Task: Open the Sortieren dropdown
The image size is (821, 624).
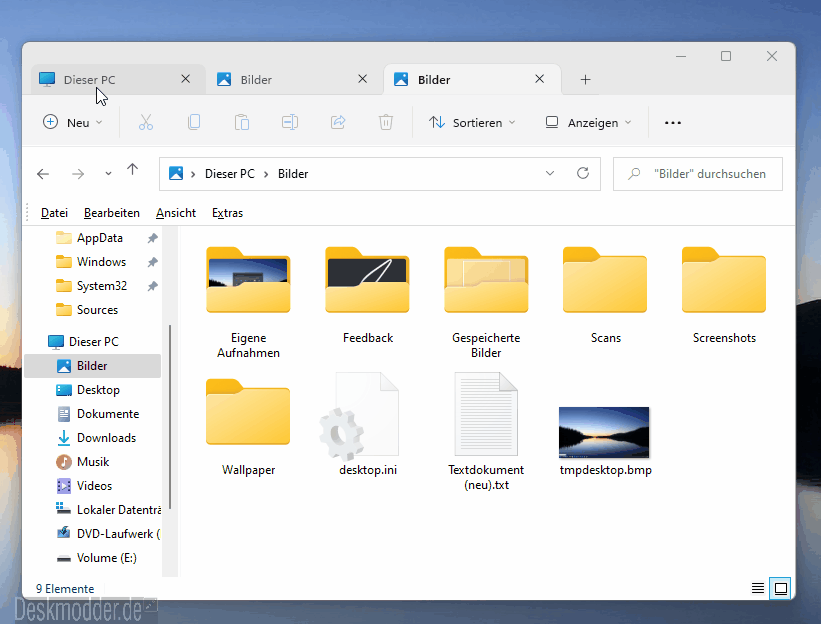Action: pos(472,122)
